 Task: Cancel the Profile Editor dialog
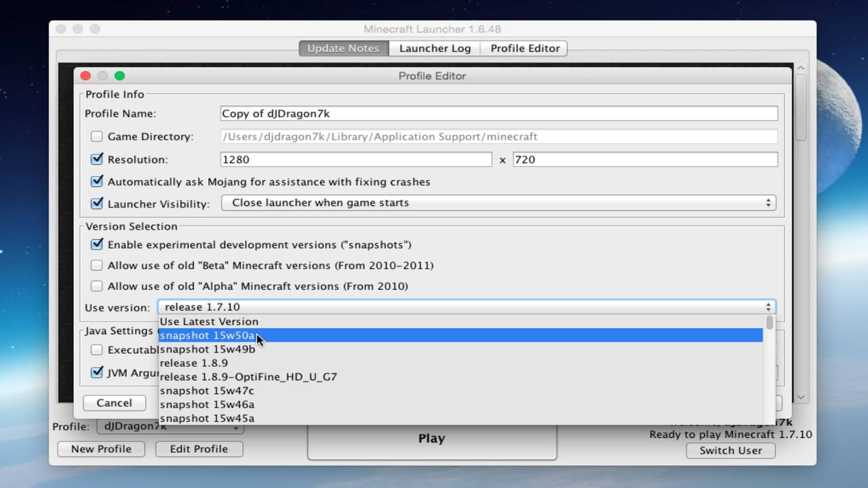tap(114, 403)
